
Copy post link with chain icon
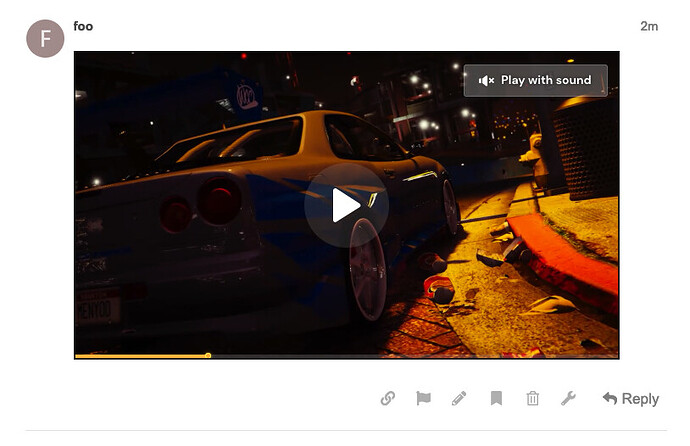click(x=388, y=398)
